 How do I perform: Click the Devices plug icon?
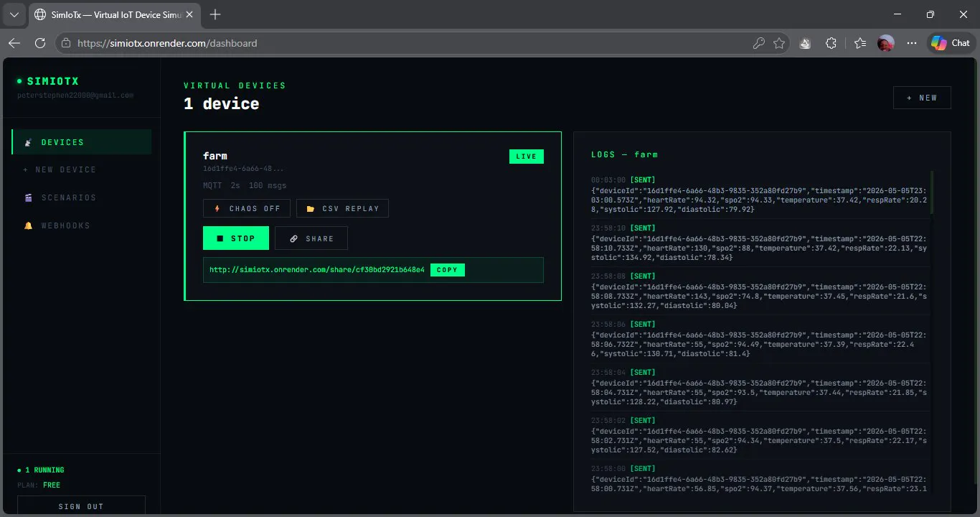pyautogui.click(x=28, y=142)
